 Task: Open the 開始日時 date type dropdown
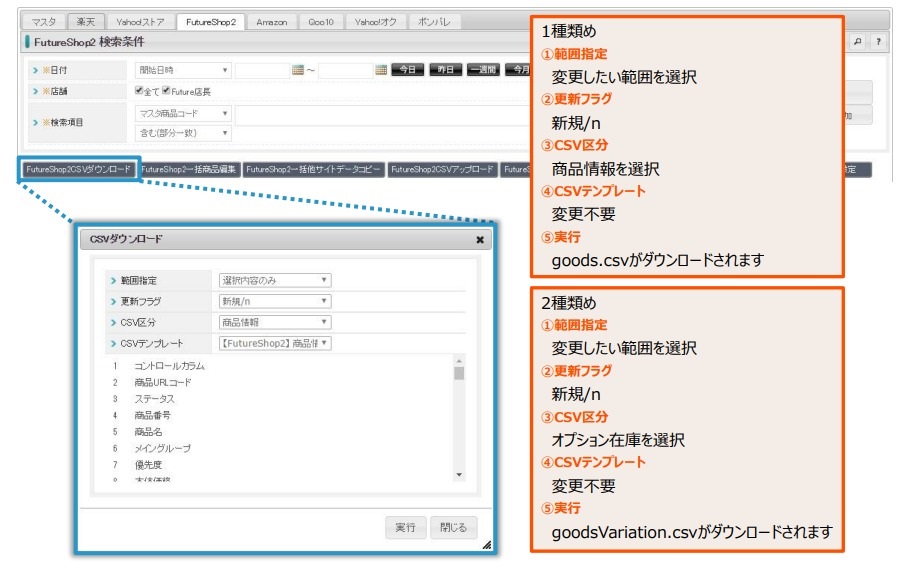pos(183,70)
